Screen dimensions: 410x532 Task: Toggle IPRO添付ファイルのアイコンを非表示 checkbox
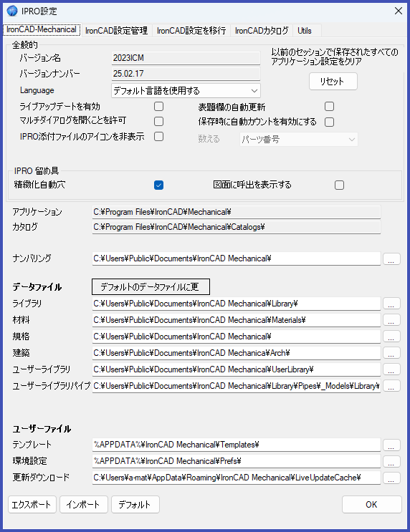point(158,136)
